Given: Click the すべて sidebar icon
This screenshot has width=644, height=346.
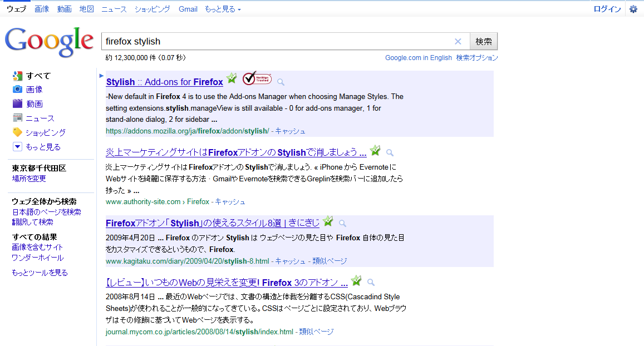Looking at the screenshot, I should [17, 76].
